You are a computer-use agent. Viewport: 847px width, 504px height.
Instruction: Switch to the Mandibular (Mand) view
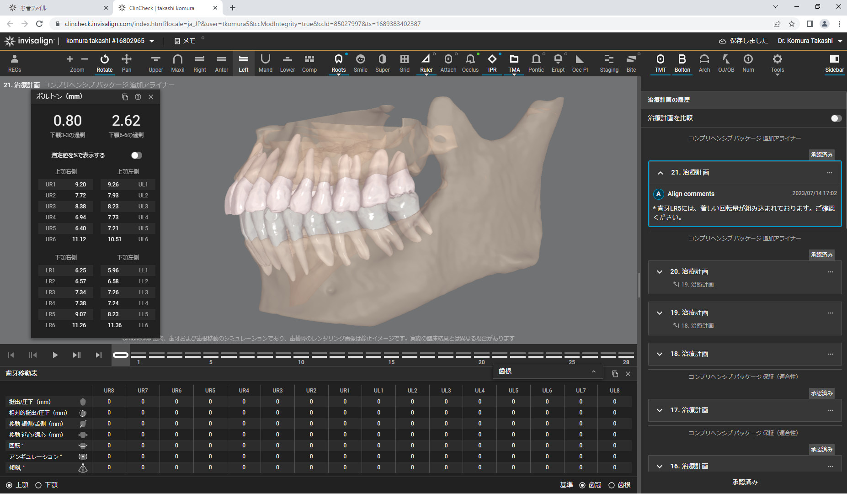coord(265,63)
